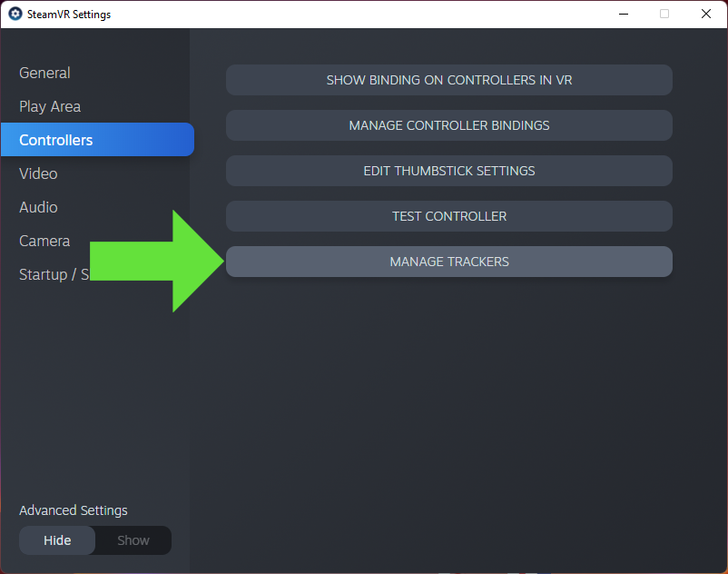Select the Audio settings section

38,207
